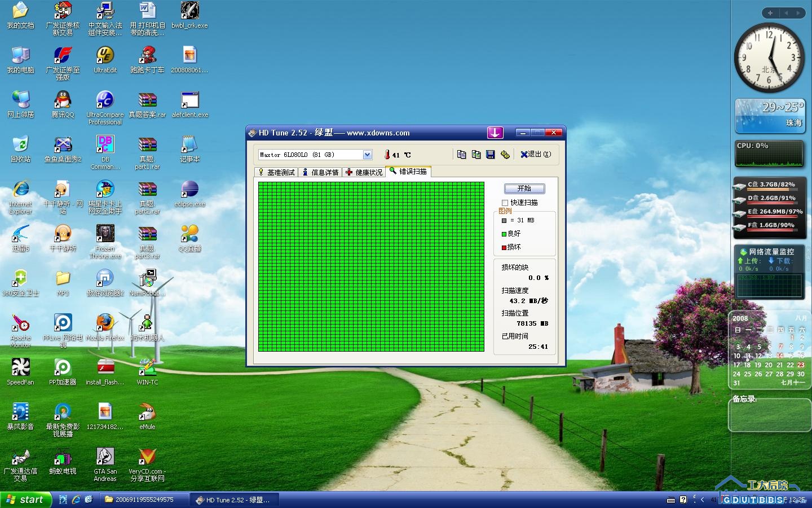
Task: Open the WIN-TC desktop shortcut
Action: (147, 372)
